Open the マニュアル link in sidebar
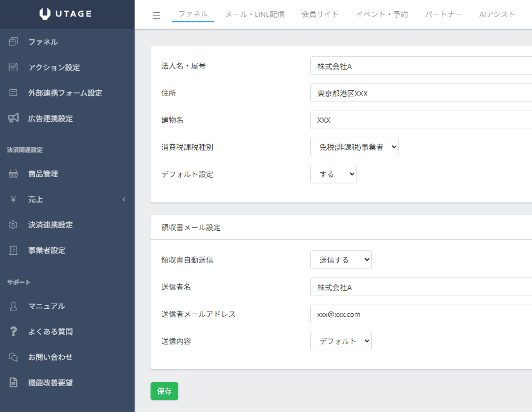The width and height of the screenshot is (532, 412). [x=46, y=306]
